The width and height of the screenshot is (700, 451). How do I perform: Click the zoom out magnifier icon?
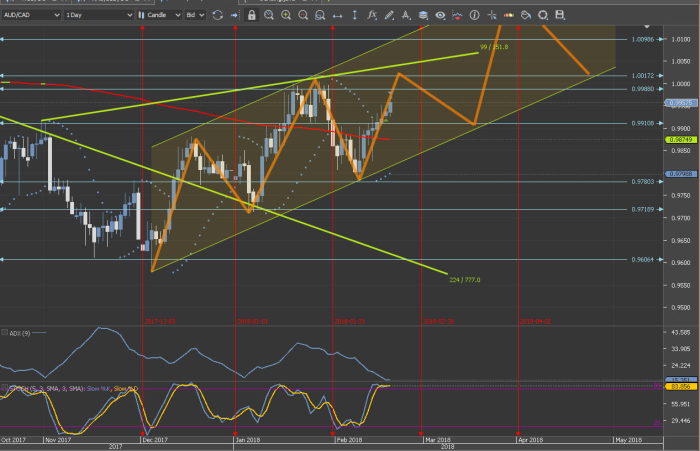(x=303, y=15)
